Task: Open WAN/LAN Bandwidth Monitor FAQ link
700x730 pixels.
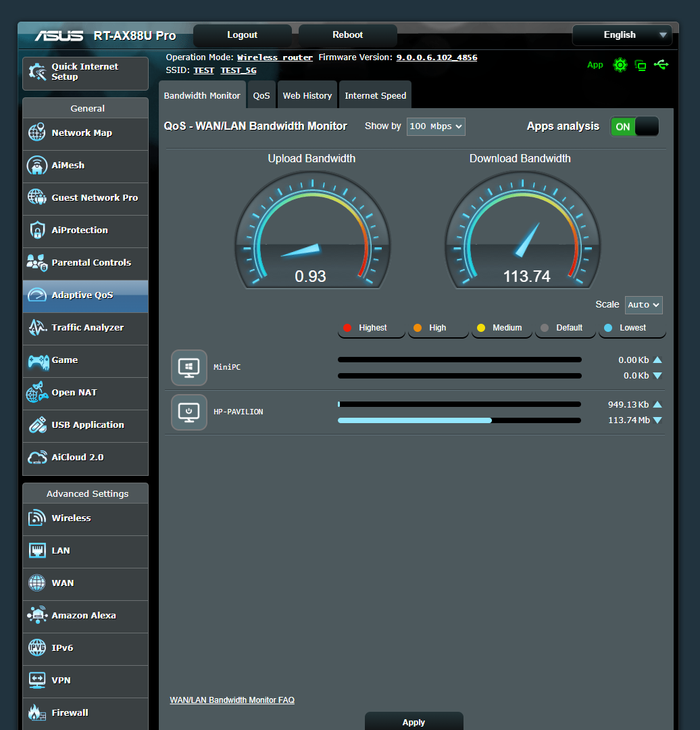Action: coord(232,700)
